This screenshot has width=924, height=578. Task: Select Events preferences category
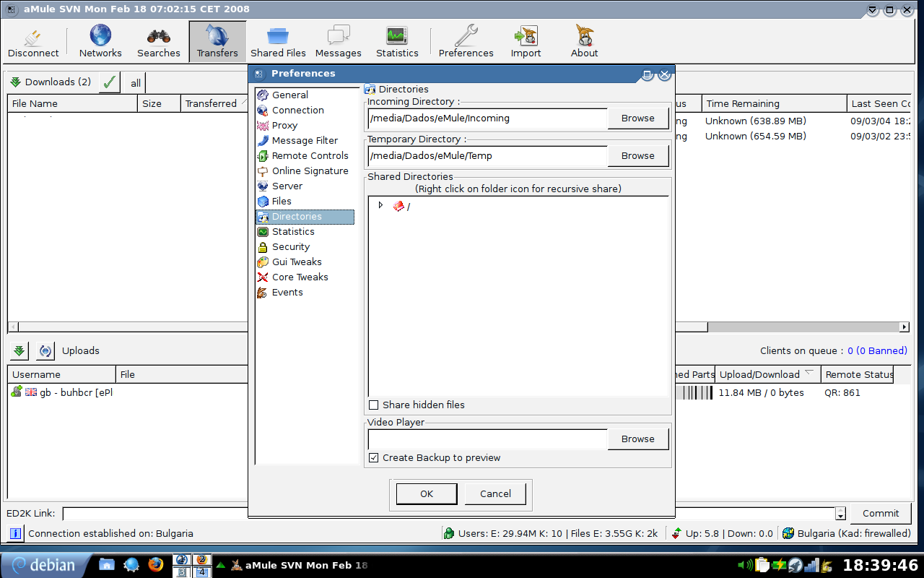pos(287,292)
